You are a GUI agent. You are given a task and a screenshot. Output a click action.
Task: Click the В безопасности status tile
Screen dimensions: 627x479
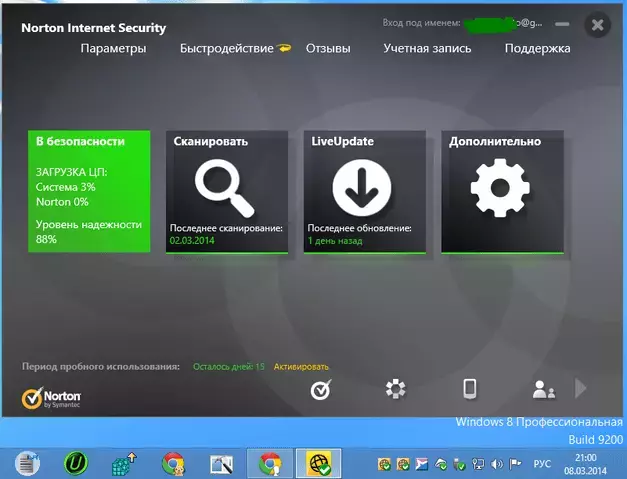pyautogui.click(x=89, y=191)
